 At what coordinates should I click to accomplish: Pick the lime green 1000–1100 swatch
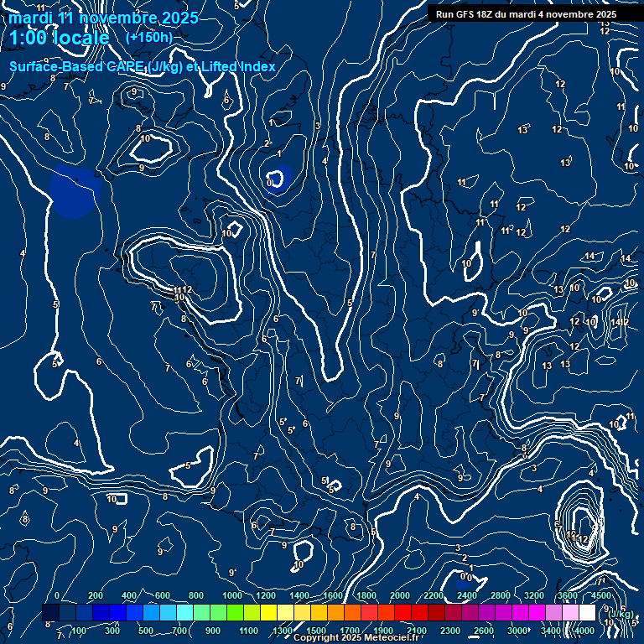point(235,612)
